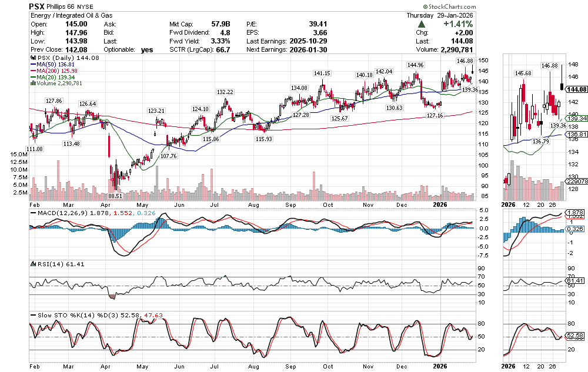Click the volume bars icon in legend
The image size is (588, 372).
pyautogui.click(x=33, y=83)
